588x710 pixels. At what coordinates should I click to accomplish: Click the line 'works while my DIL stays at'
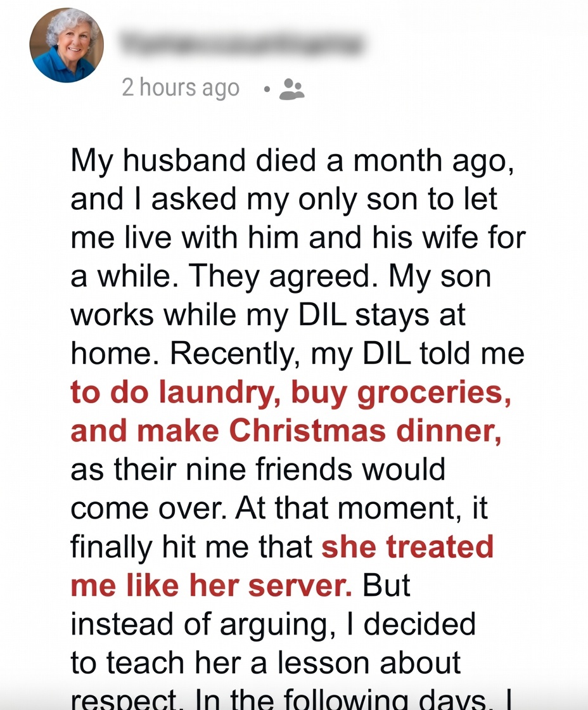pos(268,316)
